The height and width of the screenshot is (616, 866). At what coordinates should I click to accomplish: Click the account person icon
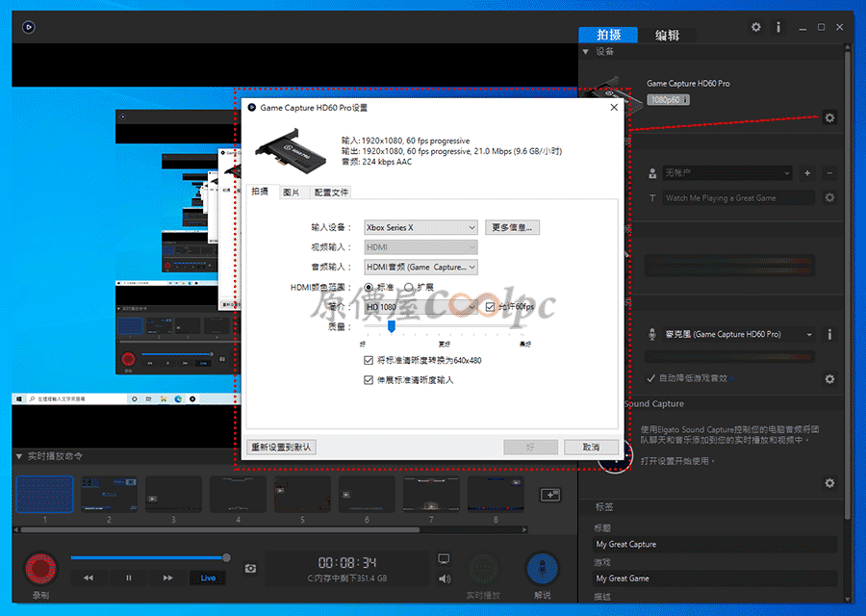[652, 173]
